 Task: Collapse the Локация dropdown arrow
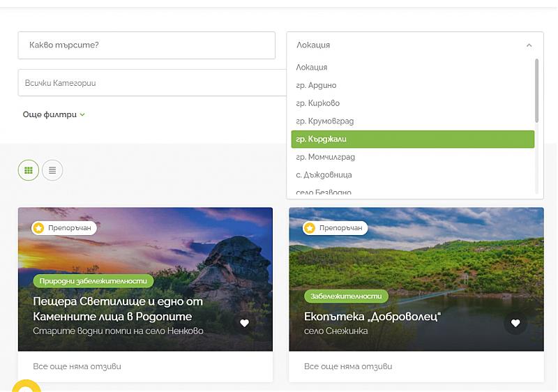[529, 45]
